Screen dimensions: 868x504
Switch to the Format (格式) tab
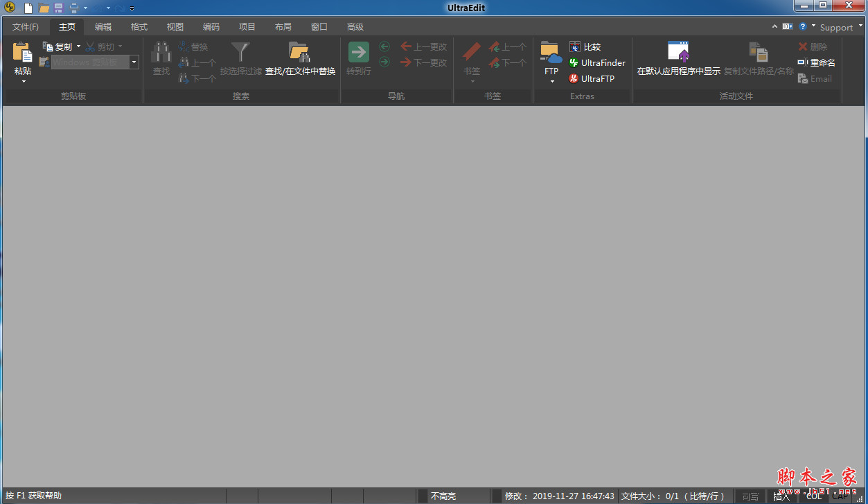139,27
